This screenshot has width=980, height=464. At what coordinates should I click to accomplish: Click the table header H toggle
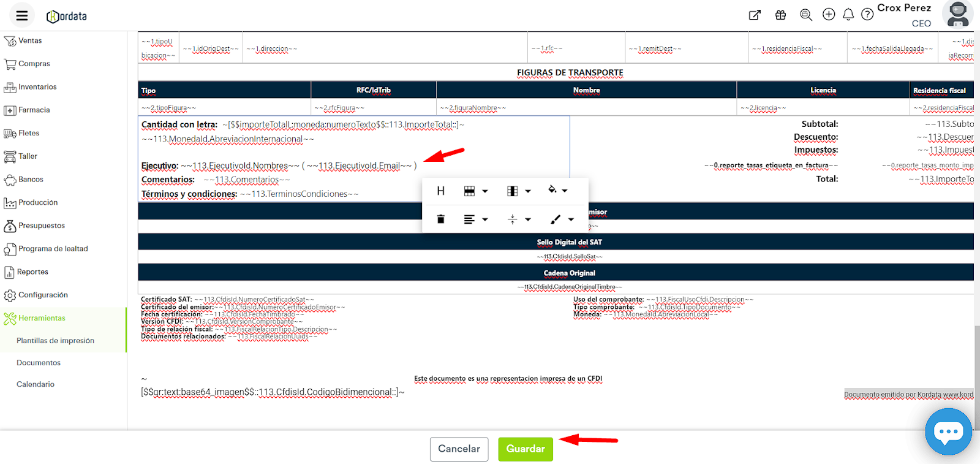[x=440, y=191]
